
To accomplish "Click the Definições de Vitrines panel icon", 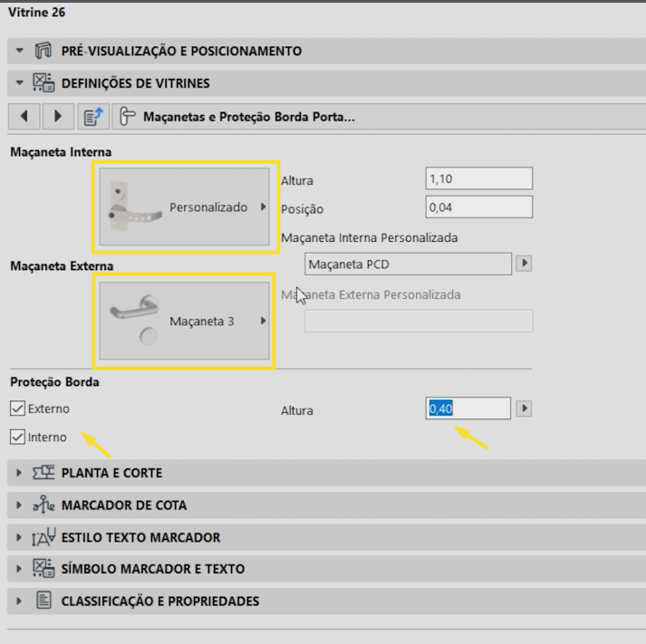I will click(x=43, y=82).
